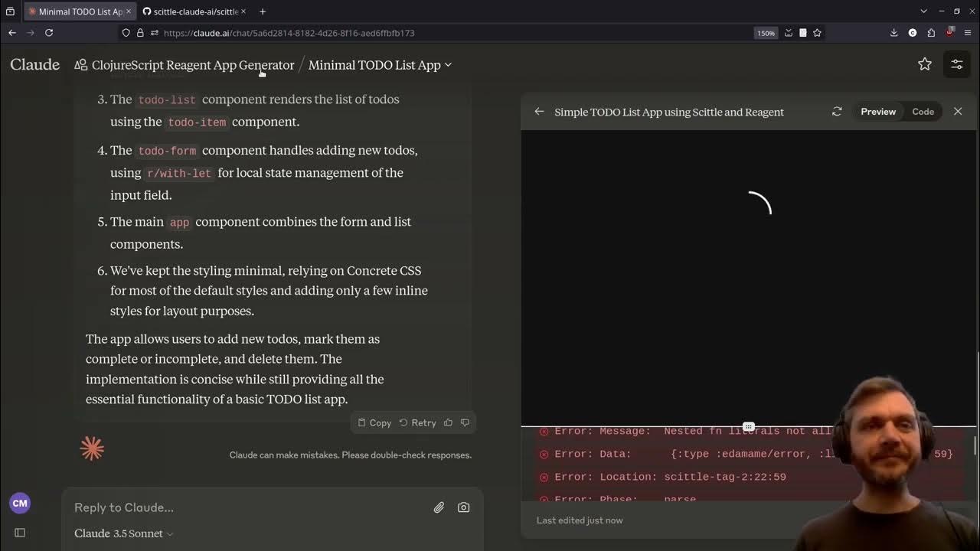Open the browser tab overview icon
The width and height of the screenshot is (980, 551).
[x=10, y=11]
